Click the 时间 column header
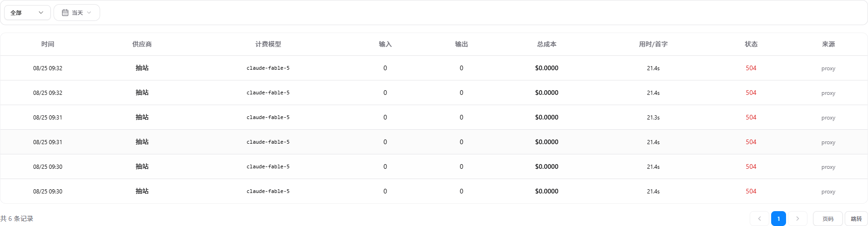This screenshot has height=226, width=868. tap(47, 44)
